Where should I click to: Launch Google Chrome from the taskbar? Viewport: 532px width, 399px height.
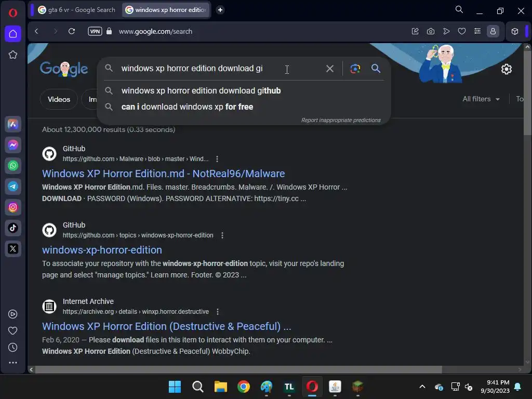(243, 387)
